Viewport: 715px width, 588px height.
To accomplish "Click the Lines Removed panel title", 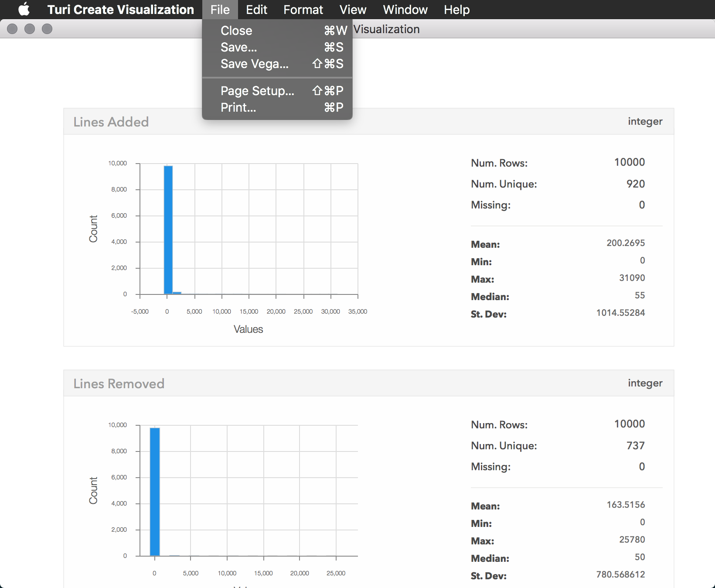I will pos(119,383).
